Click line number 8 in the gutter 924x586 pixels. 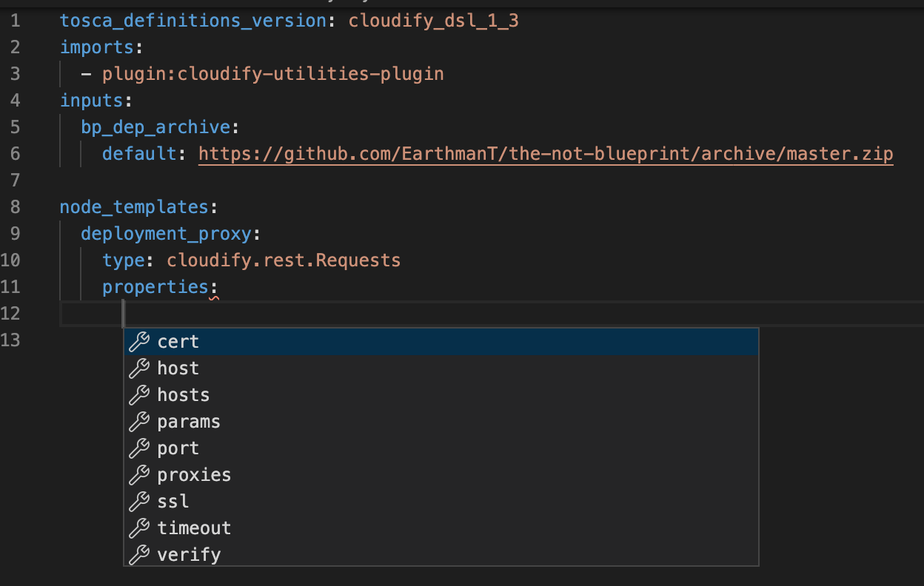(16, 207)
